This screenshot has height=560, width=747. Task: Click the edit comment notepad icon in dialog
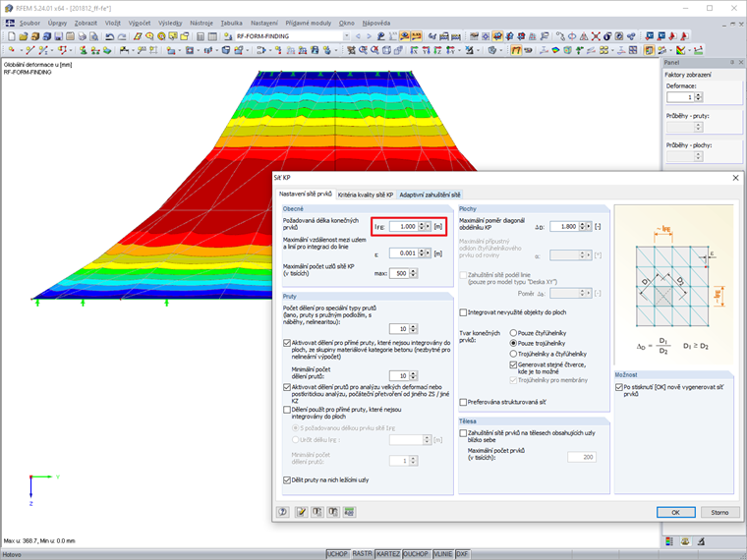tap(301, 512)
